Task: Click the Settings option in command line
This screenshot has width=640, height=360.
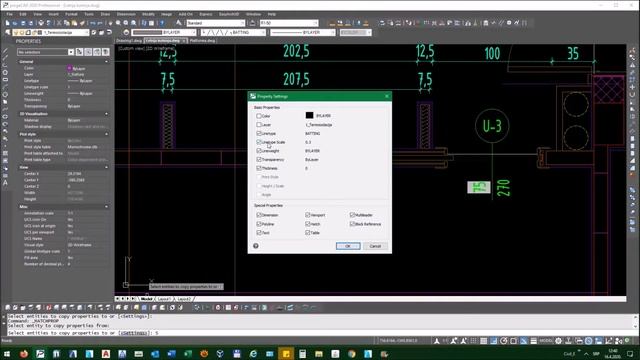Action: click(x=133, y=333)
